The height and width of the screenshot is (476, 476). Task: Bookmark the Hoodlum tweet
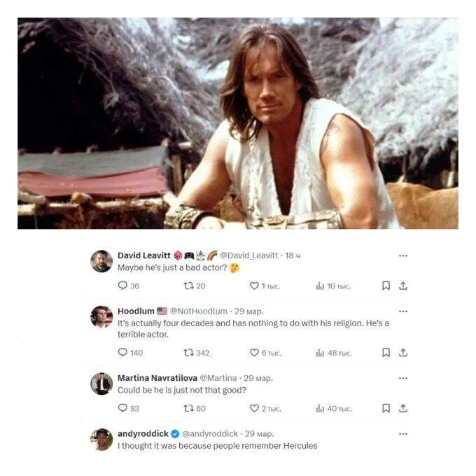pos(386,352)
